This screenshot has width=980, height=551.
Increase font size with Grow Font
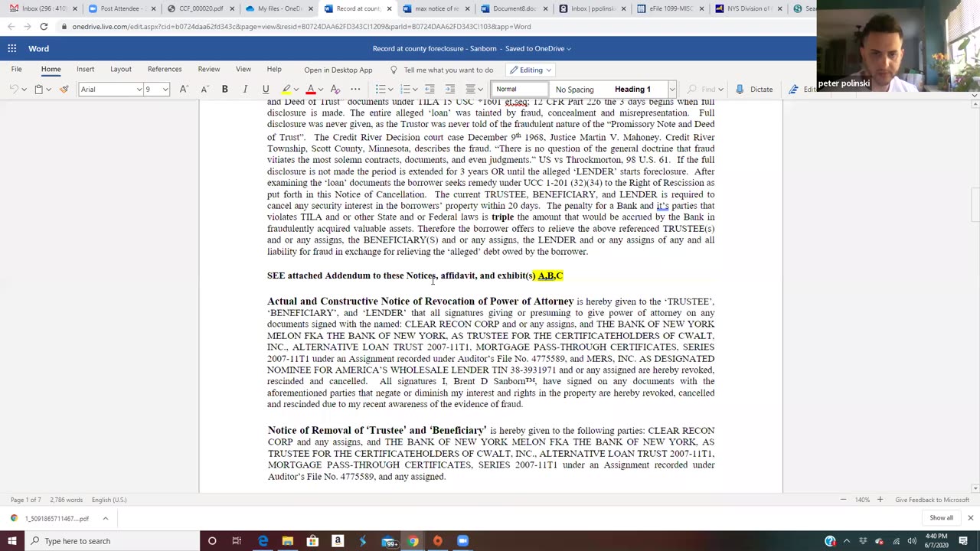click(183, 90)
